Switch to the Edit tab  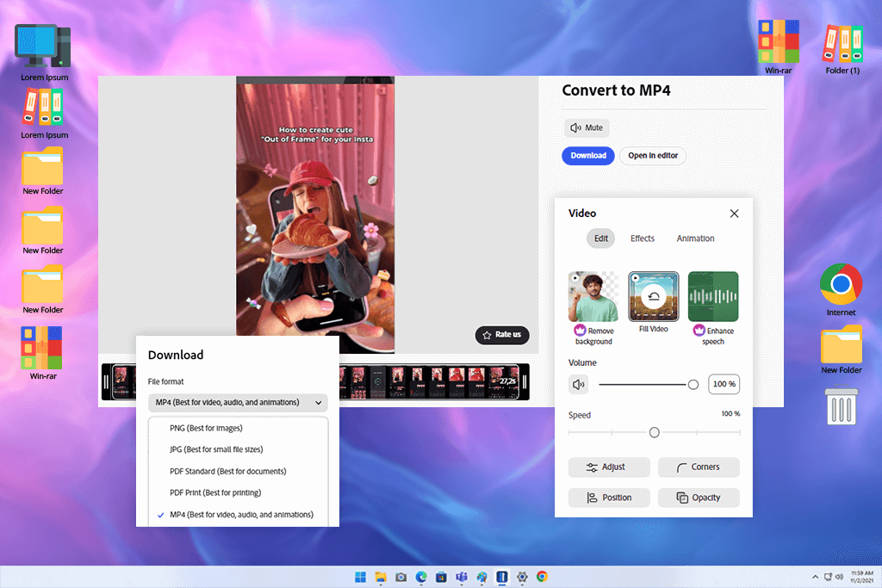point(600,238)
